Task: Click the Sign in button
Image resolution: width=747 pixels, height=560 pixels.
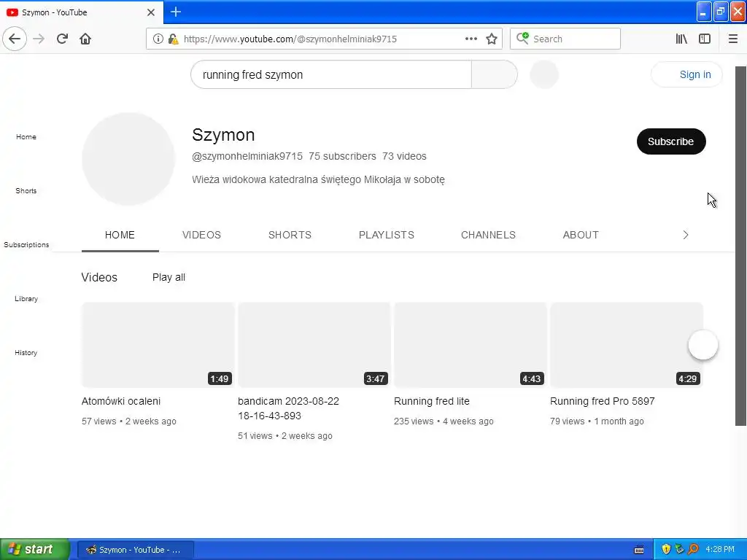Action: coord(686,74)
